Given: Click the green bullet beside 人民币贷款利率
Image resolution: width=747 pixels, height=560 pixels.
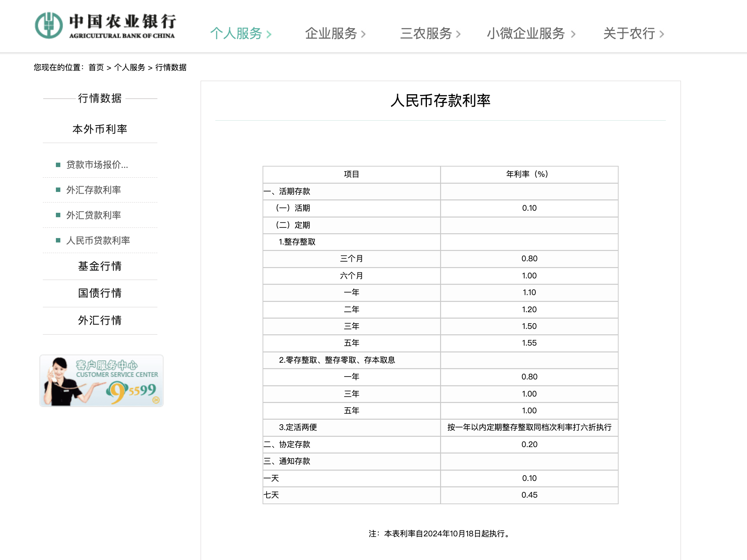Looking at the screenshot, I should point(58,240).
